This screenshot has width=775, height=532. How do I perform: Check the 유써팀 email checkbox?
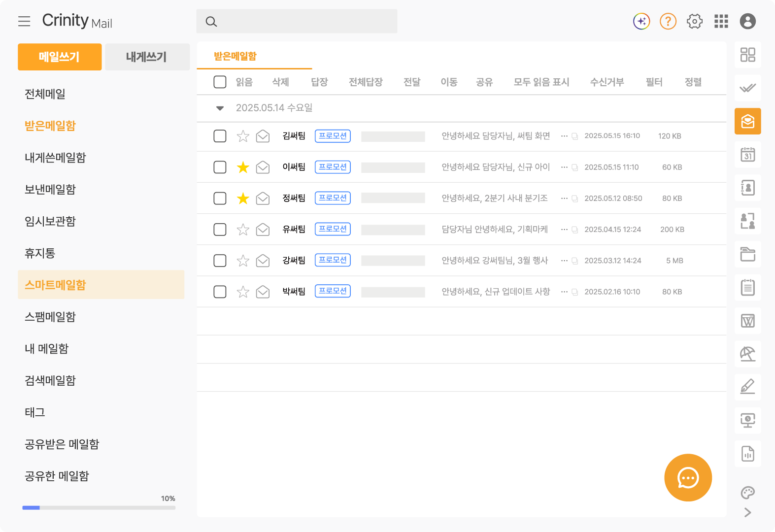(x=220, y=229)
